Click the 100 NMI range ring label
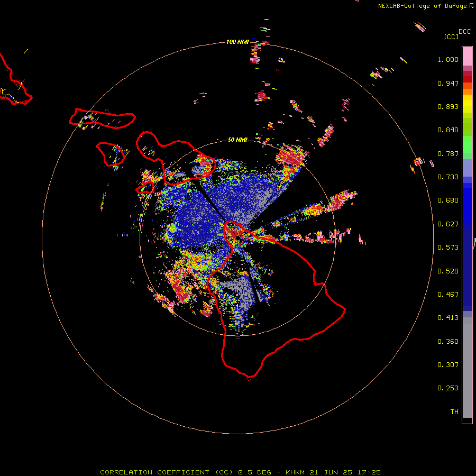This screenshot has height=476, width=476. click(237, 42)
